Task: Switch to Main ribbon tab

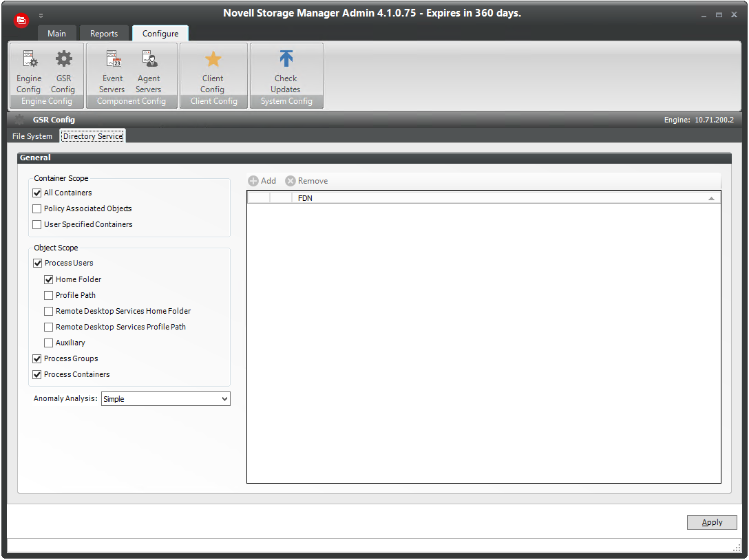Action: point(57,34)
